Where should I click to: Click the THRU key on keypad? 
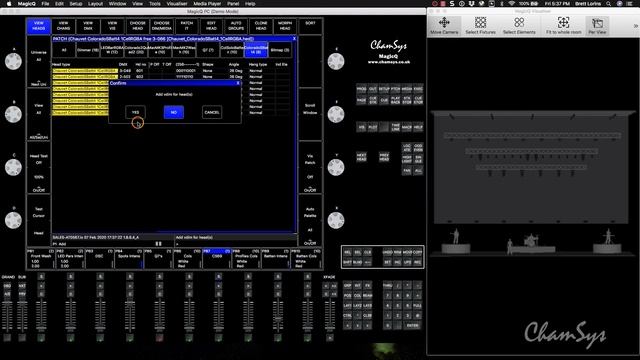[387, 286]
